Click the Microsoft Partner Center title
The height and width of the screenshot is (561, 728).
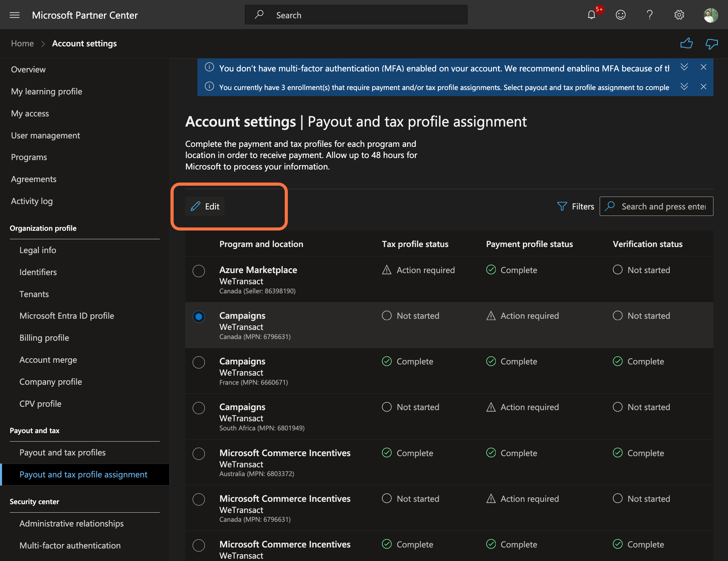pyautogui.click(x=85, y=15)
